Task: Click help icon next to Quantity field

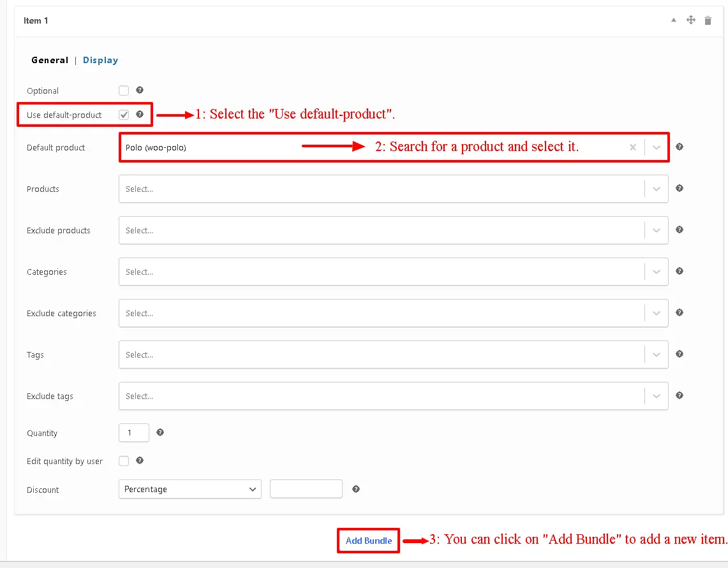Action: coord(160,432)
